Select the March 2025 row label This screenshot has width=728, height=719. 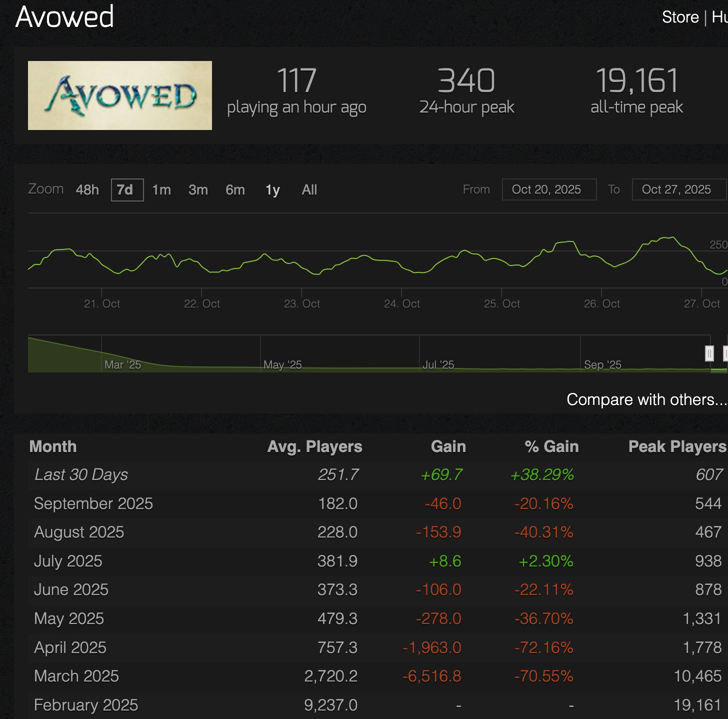tap(76, 676)
